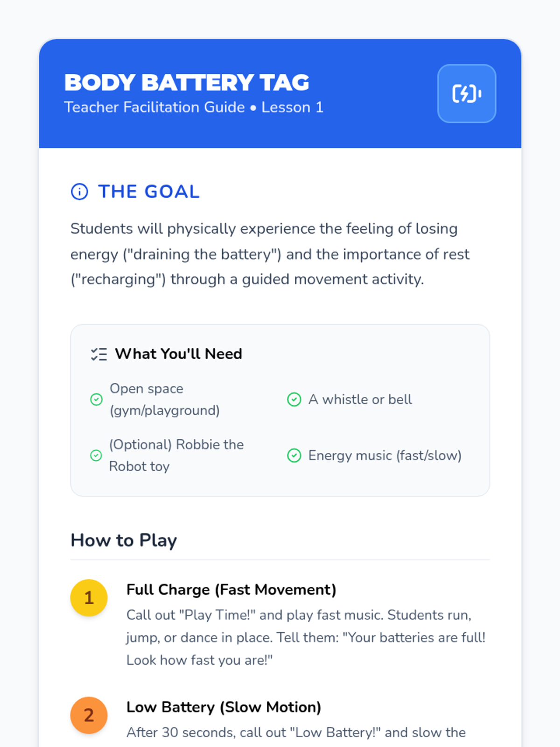Click the How to Play heading
The width and height of the screenshot is (560, 747).
tap(124, 540)
